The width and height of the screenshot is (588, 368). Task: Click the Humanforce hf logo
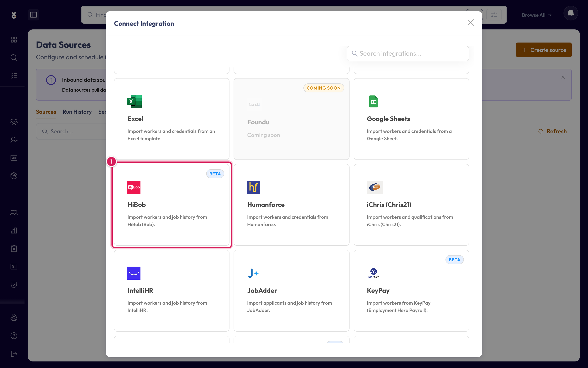(x=253, y=187)
